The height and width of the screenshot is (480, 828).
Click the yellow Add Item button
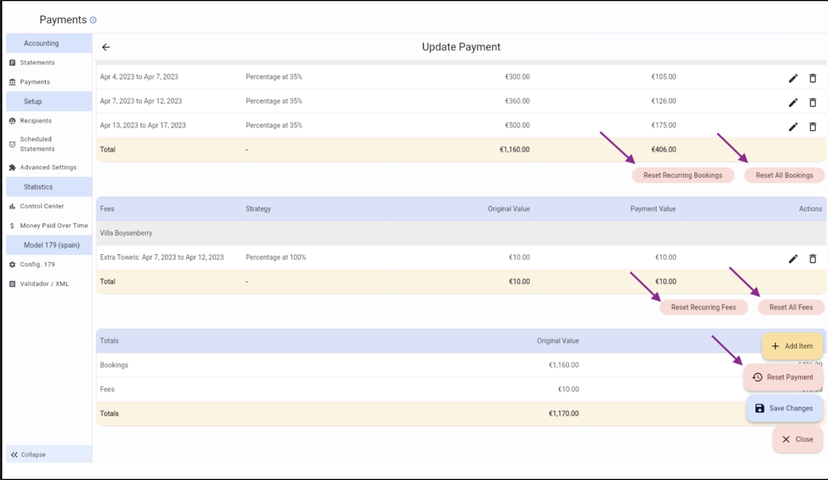tap(792, 346)
